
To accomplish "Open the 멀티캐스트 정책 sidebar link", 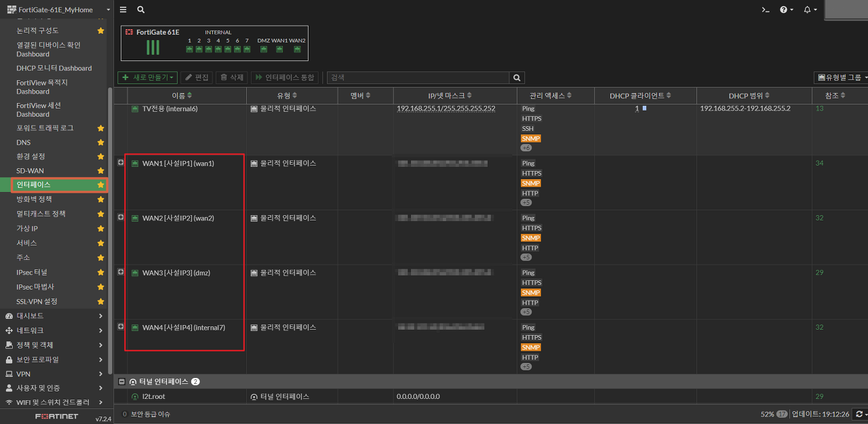I will tap(41, 214).
